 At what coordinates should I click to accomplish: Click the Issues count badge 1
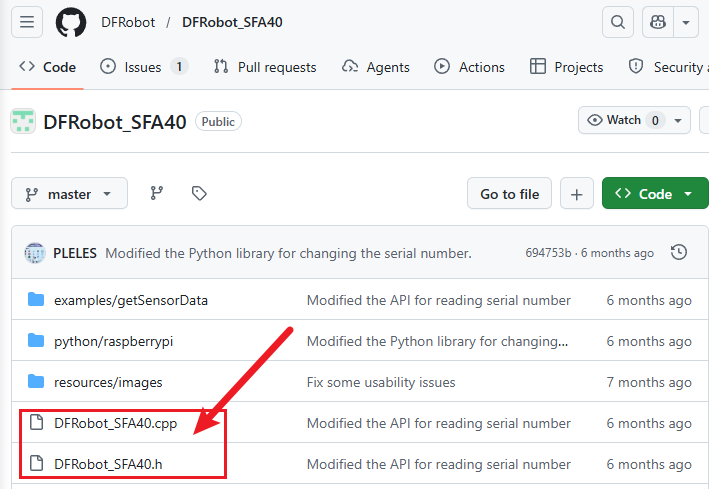(179, 67)
